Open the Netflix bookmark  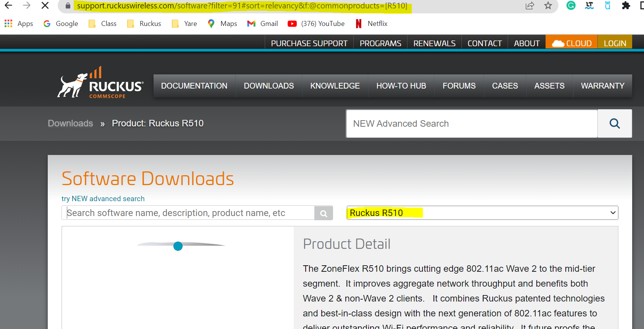coord(371,24)
